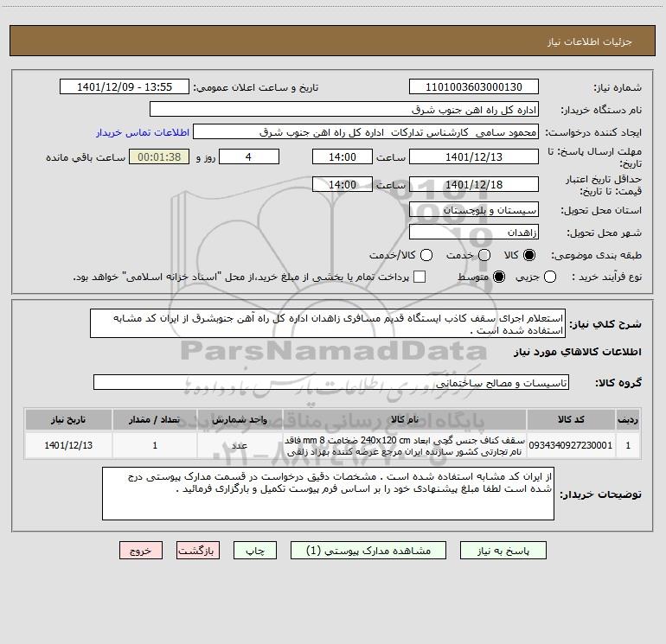This screenshot has height=644, width=666.
Task: Select the کالا/خدمت radio button
Action: coord(426,255)
